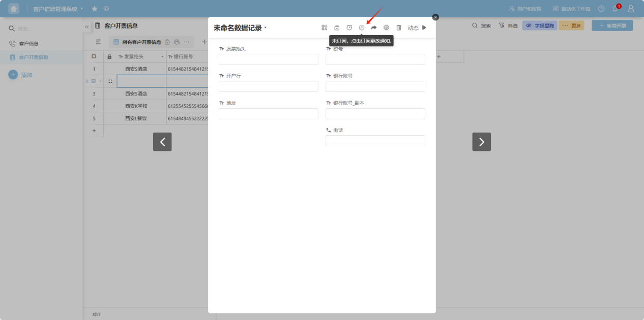Share record using the arrow icon

pyautogui.click(x=374, y=27)
